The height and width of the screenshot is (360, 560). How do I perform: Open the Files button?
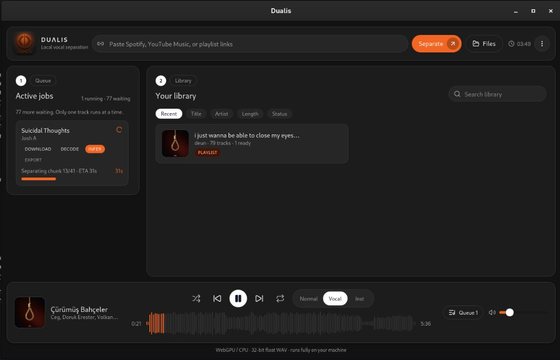tap(484, 44)
